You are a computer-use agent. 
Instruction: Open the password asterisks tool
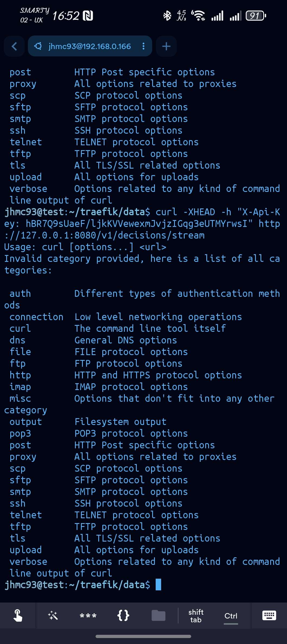pyautogui.click(x=88, y=616)
